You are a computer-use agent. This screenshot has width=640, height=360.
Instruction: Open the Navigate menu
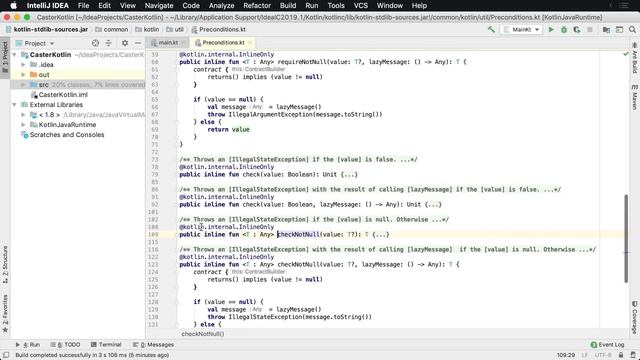(x=159, y=6)
